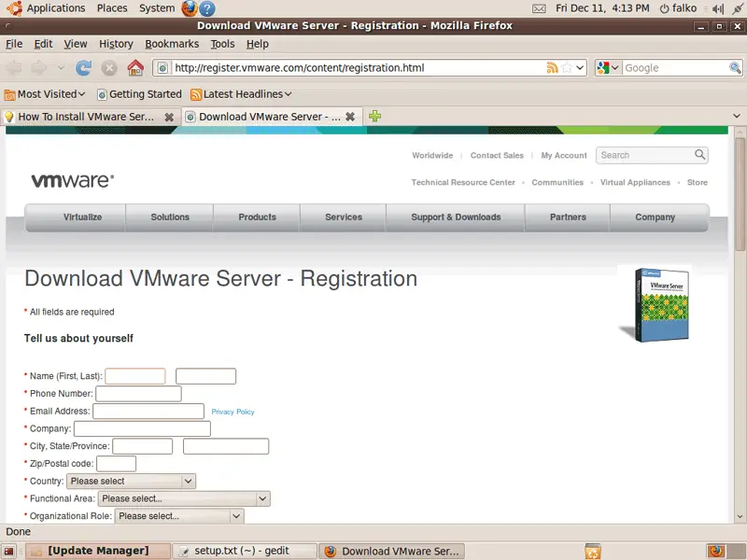This screenshot has width=747, height=560.
Task: Open the recent pages history dropdown arrow
Action: pyautogui.click(x=61, y=67)
